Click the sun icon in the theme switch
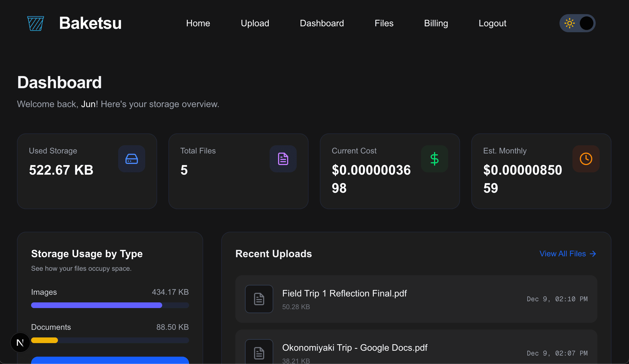Viewport: 629px width, 364px height. coord(570,23)
